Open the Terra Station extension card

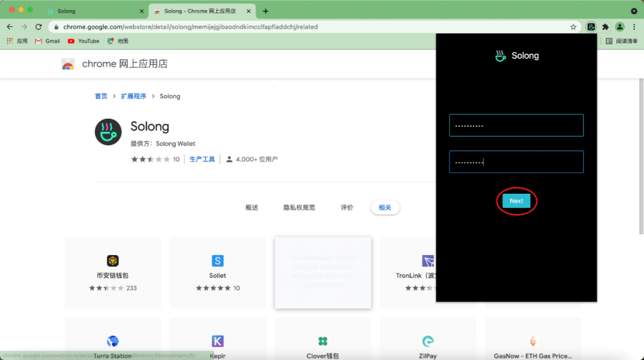113,339
